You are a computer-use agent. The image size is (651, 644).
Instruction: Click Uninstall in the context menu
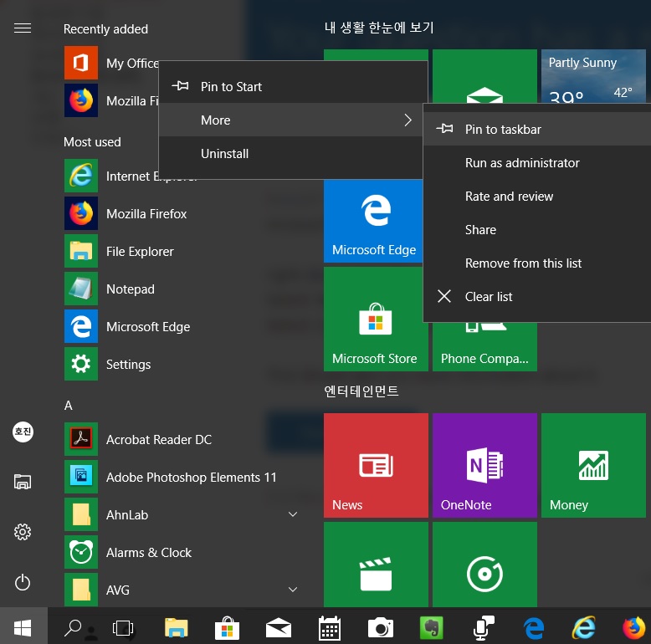pyautogui.click(x=224, y=153)
